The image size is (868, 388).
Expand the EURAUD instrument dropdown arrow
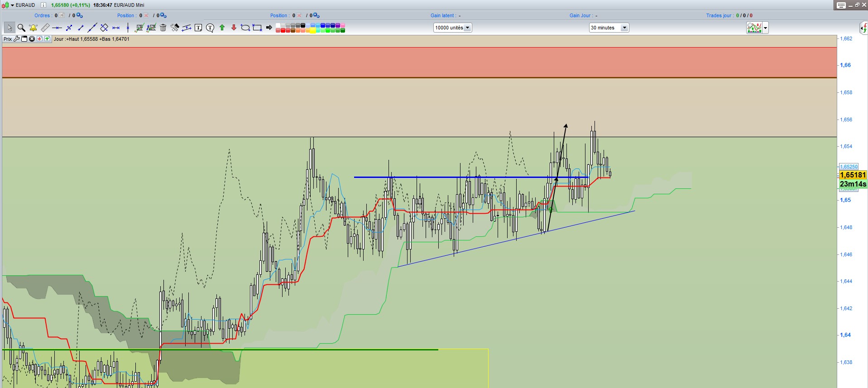tap(13, 5)
